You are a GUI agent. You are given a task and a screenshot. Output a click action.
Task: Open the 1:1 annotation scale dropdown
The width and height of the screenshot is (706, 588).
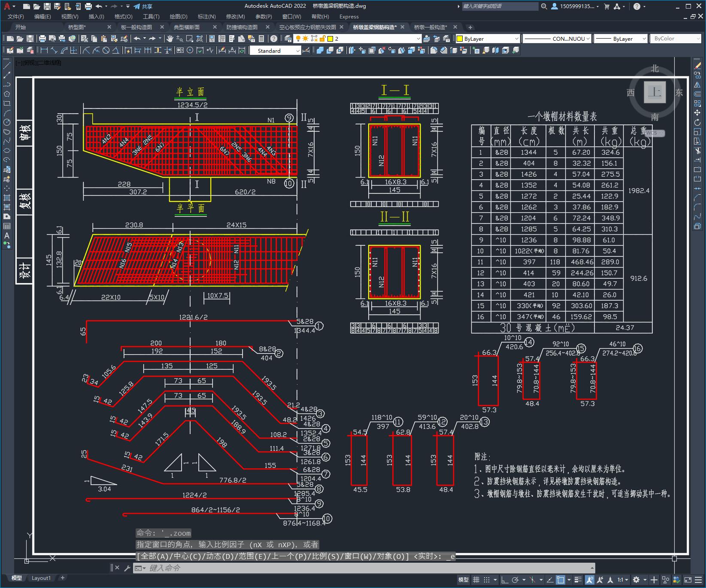(x=623, y=580)
